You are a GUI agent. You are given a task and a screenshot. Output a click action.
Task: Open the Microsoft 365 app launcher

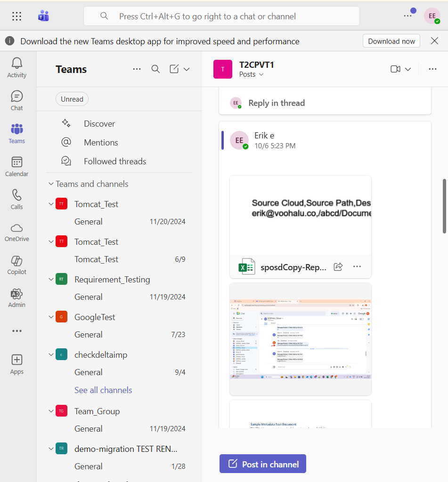point(16,16)
